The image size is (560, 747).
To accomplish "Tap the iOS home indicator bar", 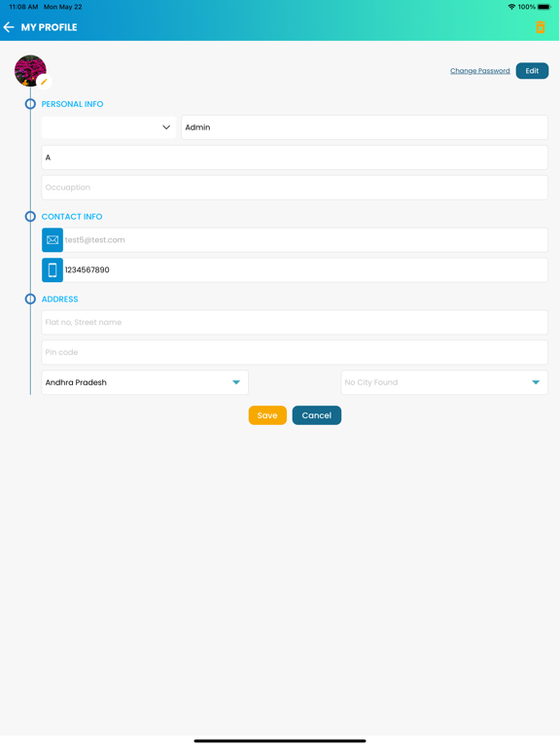I will (280, 741).
